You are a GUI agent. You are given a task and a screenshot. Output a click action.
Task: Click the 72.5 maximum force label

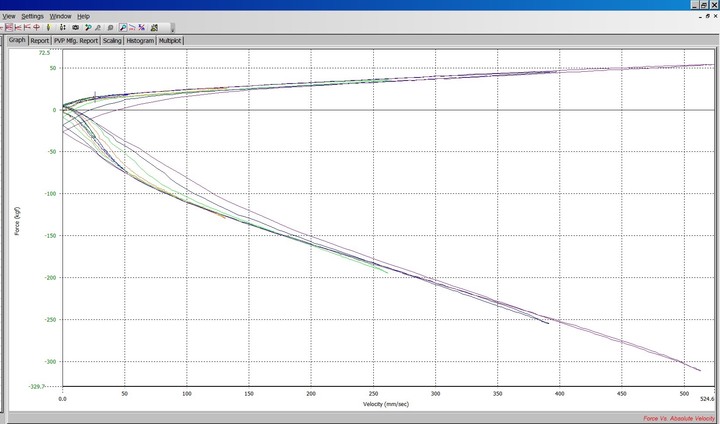pos(44,53)
